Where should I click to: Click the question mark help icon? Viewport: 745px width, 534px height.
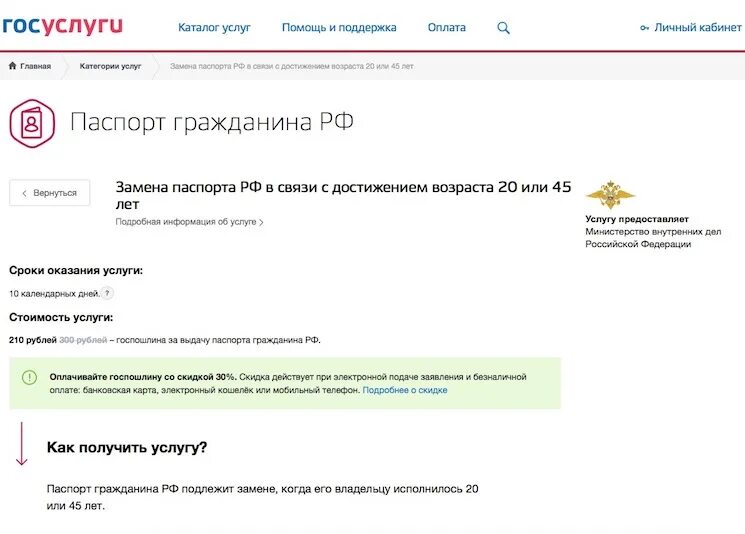click(x=107, y=293)
